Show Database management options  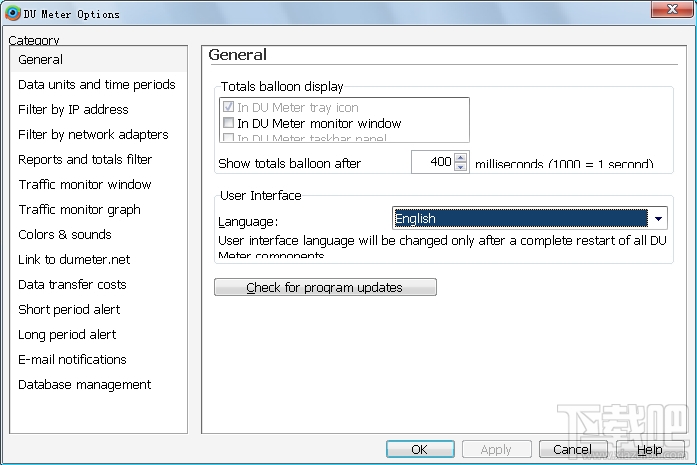pyautogui.click(x=84, y=385)
